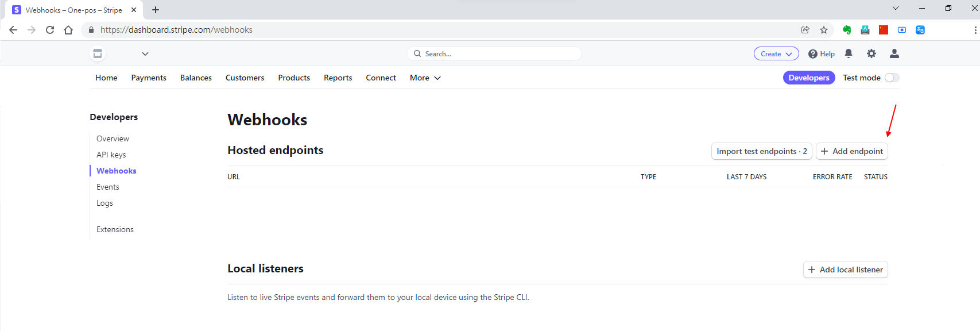The image size is (980, 331).
Task: Open the Customers tab
Action: 245,78
